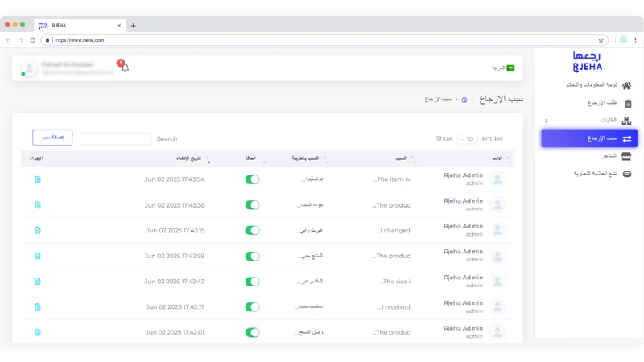Screen dimensions: 644x362
Task: Click reason text 'I changed...'
Action: coord(393,231)
